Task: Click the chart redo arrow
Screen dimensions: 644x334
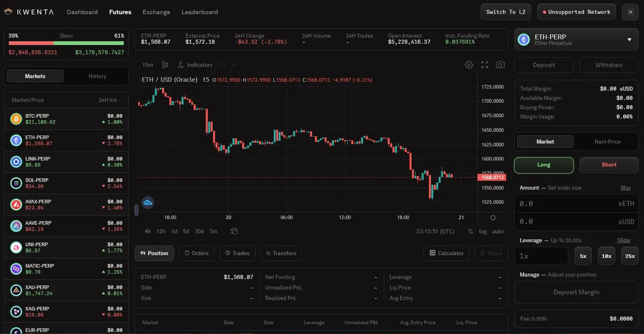Action: (235, 65)
